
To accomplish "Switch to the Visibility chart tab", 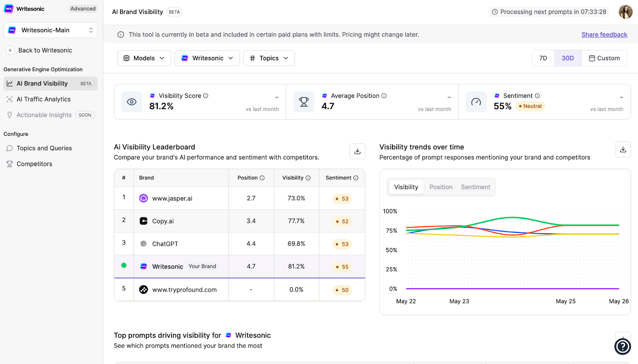I will 406,187.
